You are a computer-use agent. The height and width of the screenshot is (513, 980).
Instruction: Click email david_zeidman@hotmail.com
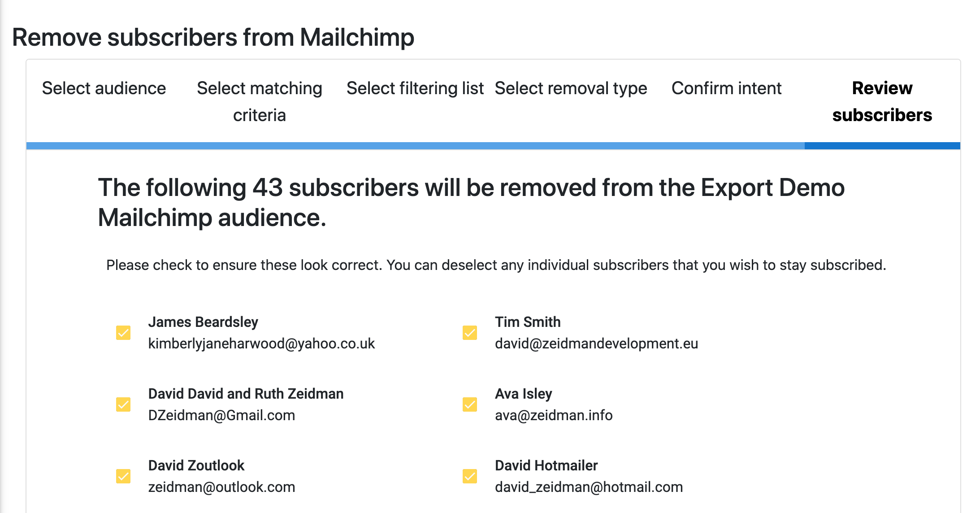[589, 487]
